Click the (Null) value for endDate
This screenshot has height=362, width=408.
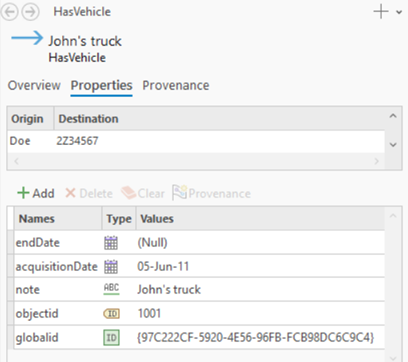click(152, 242)
